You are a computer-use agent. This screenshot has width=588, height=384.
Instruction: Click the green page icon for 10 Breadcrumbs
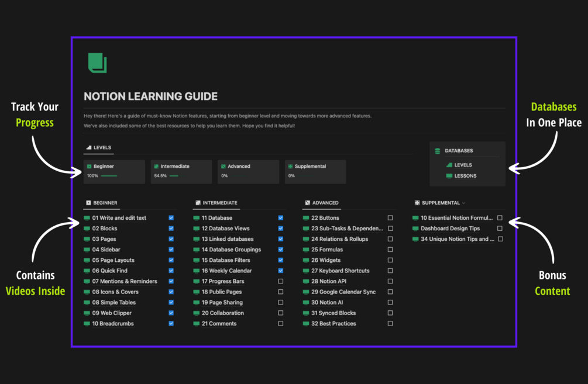point(87,324)
